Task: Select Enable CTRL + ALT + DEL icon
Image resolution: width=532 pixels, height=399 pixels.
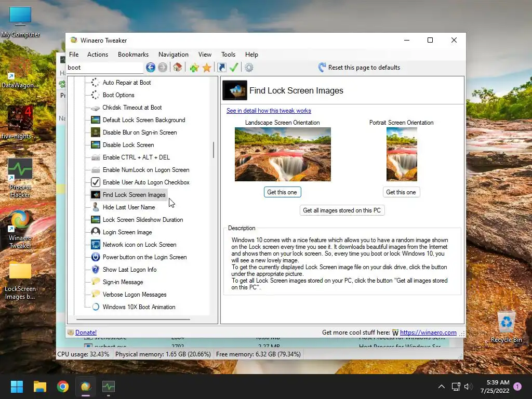Action: (96, 157)
